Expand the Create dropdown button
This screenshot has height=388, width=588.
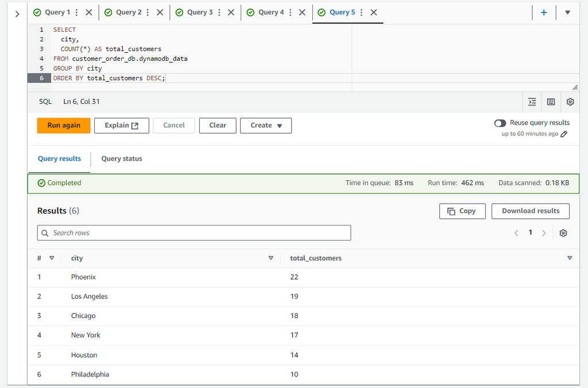coord(266,126)
